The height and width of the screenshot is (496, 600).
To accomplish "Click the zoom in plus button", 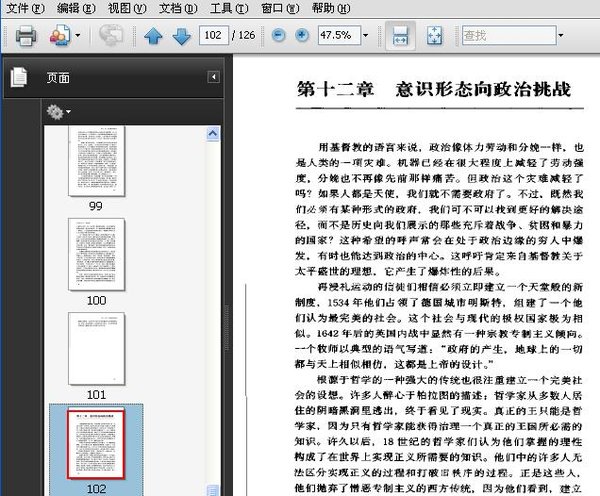I will [301, 36].
